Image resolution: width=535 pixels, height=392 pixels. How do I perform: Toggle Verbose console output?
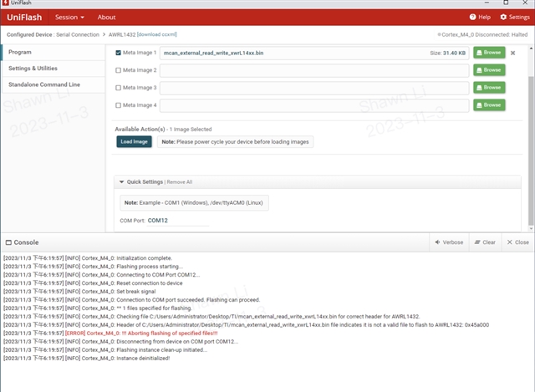[449, 242]
